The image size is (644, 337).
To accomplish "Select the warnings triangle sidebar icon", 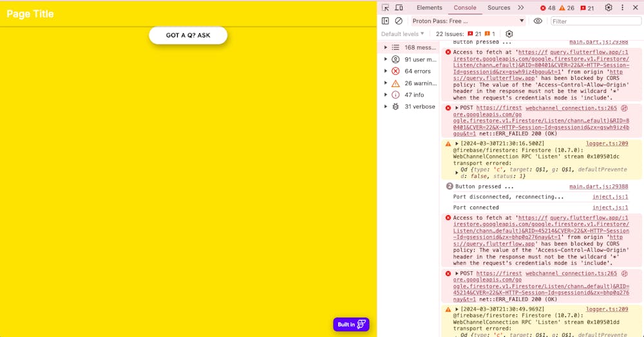I will 395,83.
